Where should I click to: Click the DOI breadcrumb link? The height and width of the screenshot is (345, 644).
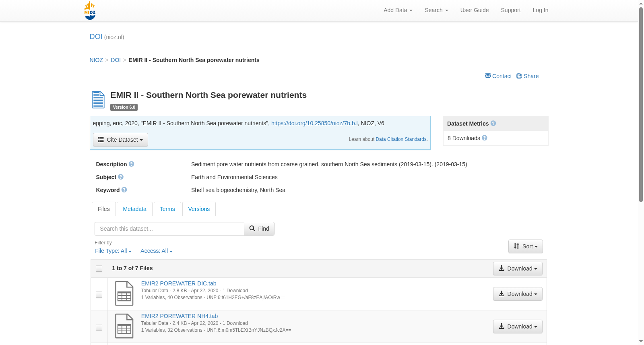pyautogui.click(x=116, y=60)
